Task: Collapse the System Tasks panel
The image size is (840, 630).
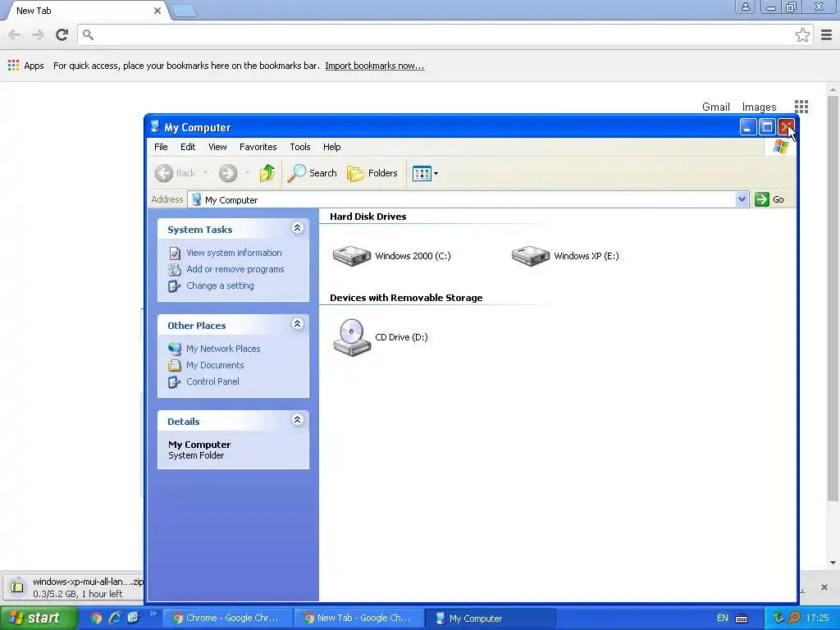Action: (x=297, y=228)
